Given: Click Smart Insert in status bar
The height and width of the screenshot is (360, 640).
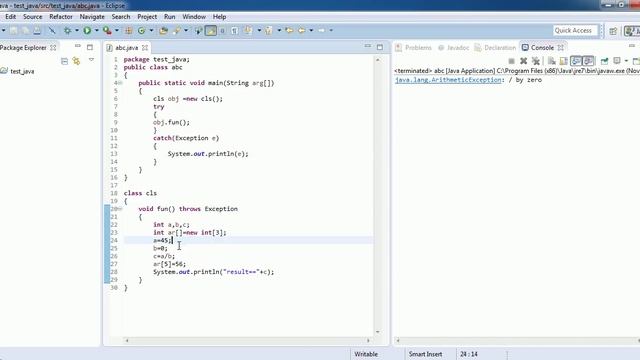Looking at the screenshot, I should coord(425,354).
